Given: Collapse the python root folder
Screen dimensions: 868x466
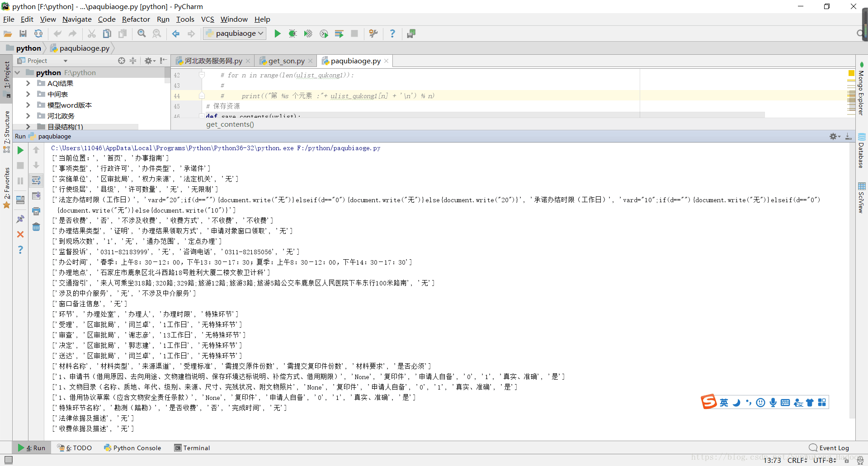Looking at the screenshot, I should pyautogui.click(x=17, y=72).
